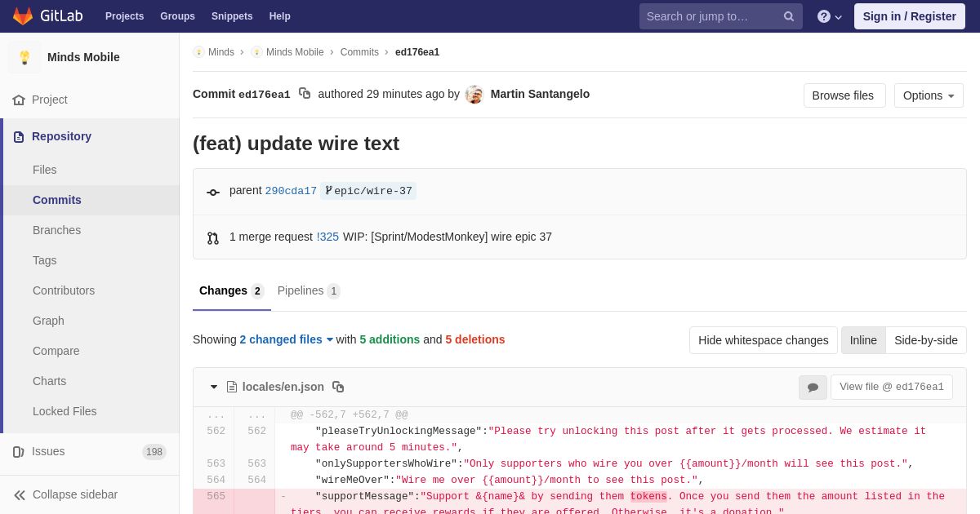Viewport: 980px width, 514px height.
Task: Copy the commit SHA ed176ea1
Action: (x=305, y=94)
